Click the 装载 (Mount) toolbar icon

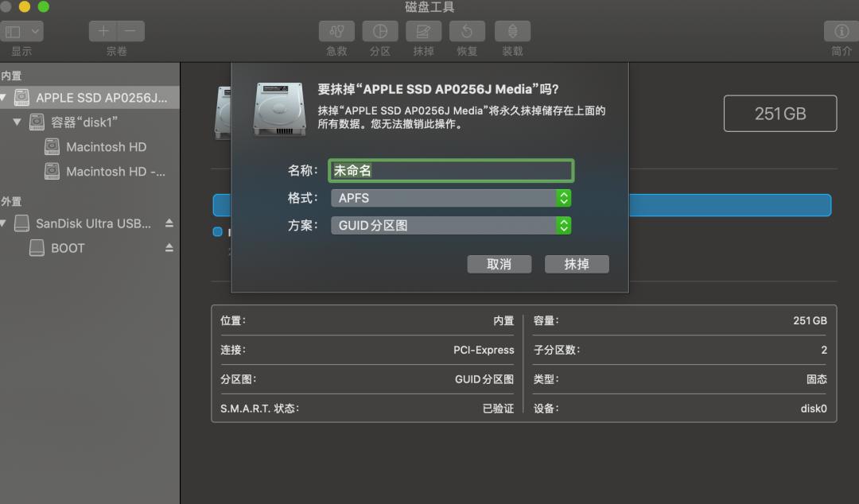click(x=512, y=30)
